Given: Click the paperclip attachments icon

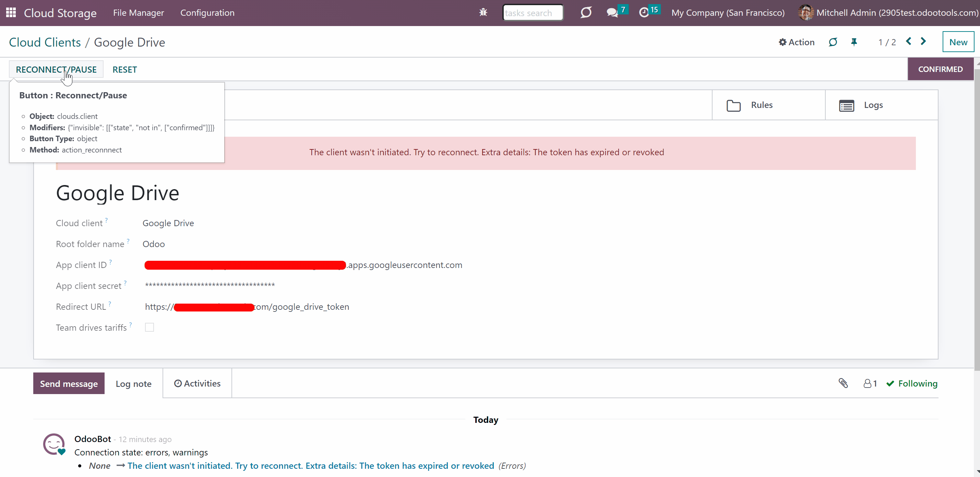Looking at the screenshot, I should 843,383.
